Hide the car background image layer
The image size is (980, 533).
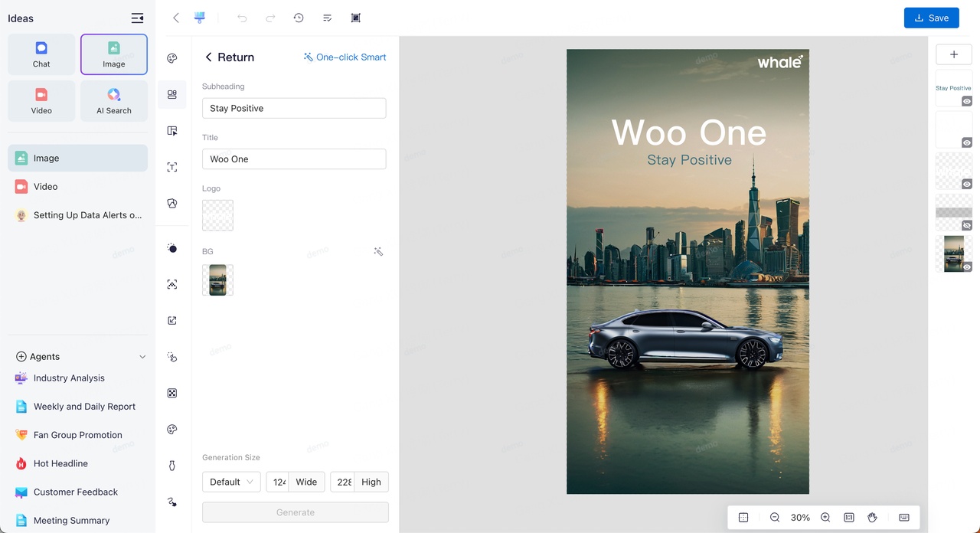(967, 267)
